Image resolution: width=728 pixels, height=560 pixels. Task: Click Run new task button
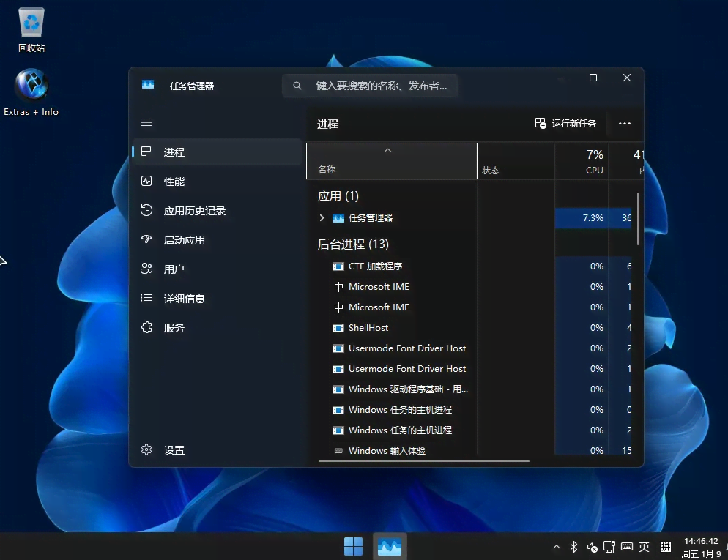565,124
